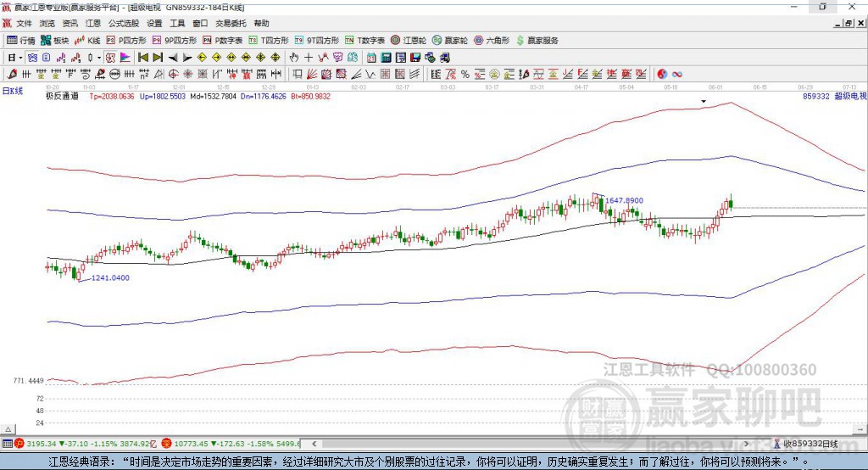Toggle the highlighted overlay chart button
868x470 pixels.
32,58
